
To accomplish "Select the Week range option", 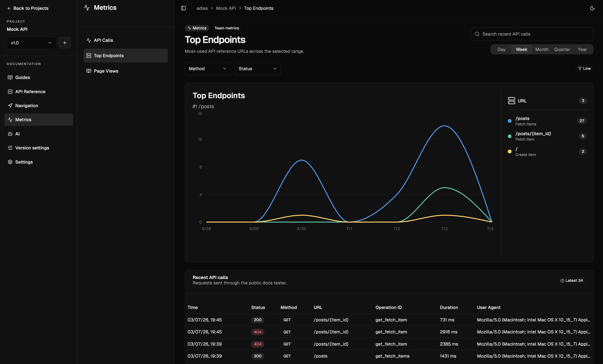I will click(x=522, y=49).
